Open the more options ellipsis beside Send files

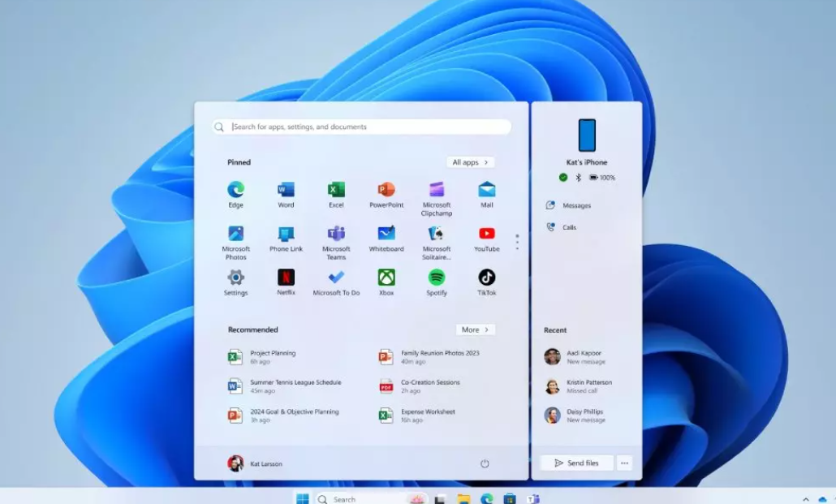[624, 463]
